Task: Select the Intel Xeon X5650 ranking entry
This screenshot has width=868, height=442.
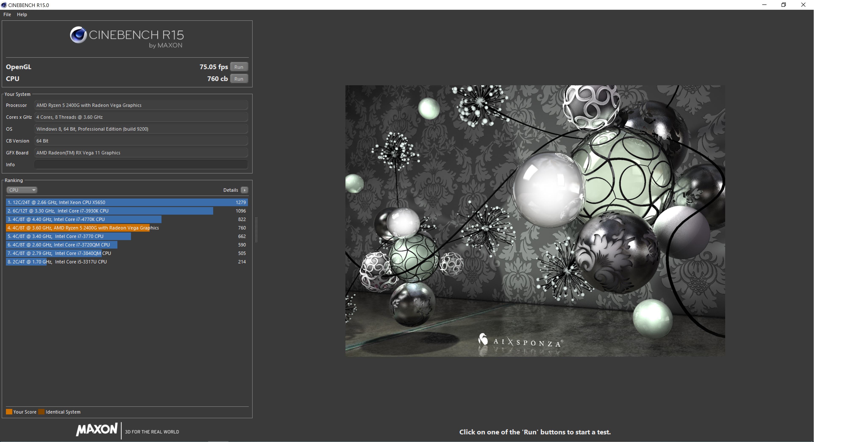Action: (x=127, y=202)
